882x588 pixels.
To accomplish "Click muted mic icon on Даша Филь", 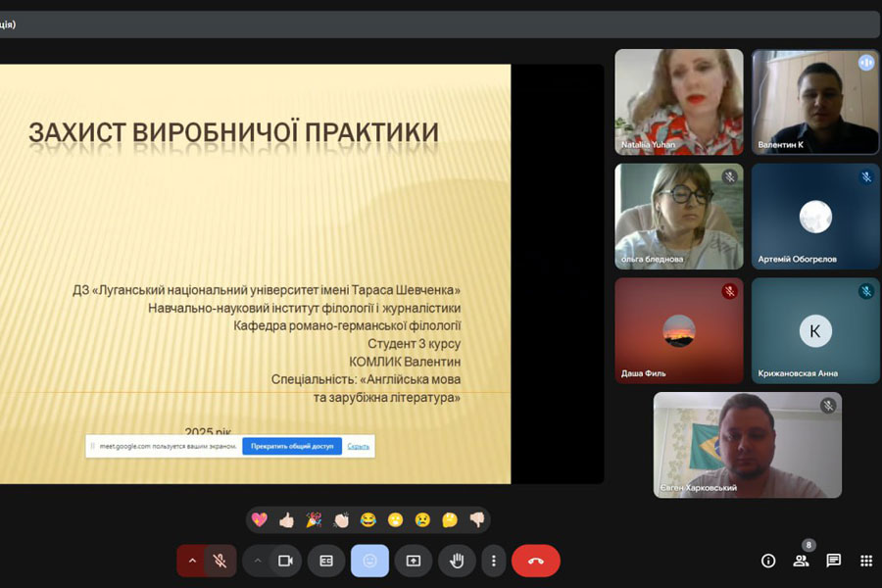I will (729, 291).
